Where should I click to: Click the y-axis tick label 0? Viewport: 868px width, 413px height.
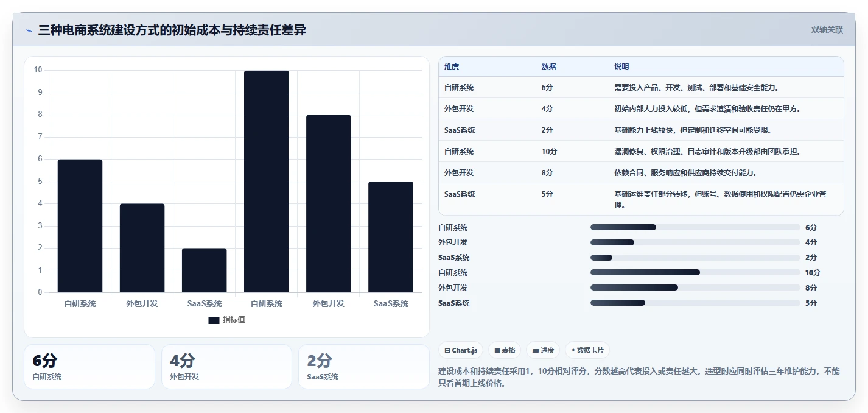pos(40,292)
